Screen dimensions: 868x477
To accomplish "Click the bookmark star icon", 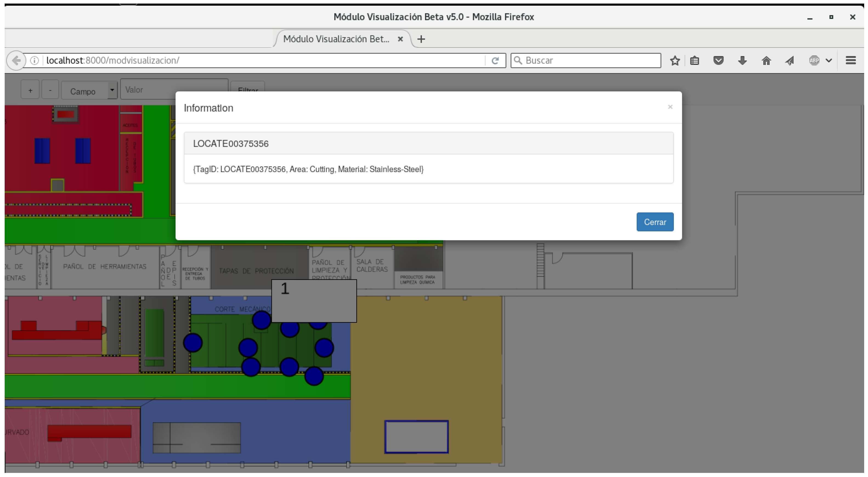I will (x=675, y=61).
